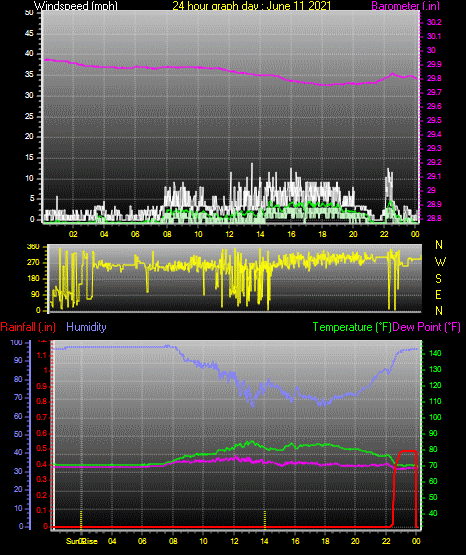Click the "06" hour label under windspeed graph
This screenshot has width=466, height=555.
(x=135, y=234)
